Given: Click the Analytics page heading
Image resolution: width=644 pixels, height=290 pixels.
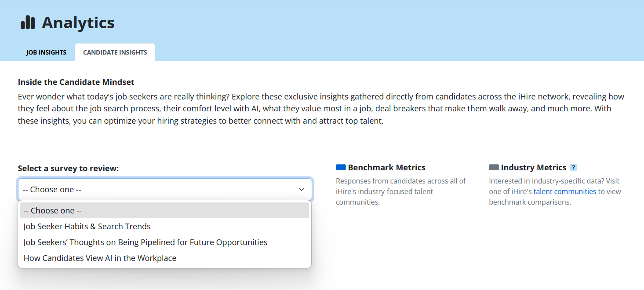Looking at the screenshot, I should pyautogui.click(x=78, y=23).
